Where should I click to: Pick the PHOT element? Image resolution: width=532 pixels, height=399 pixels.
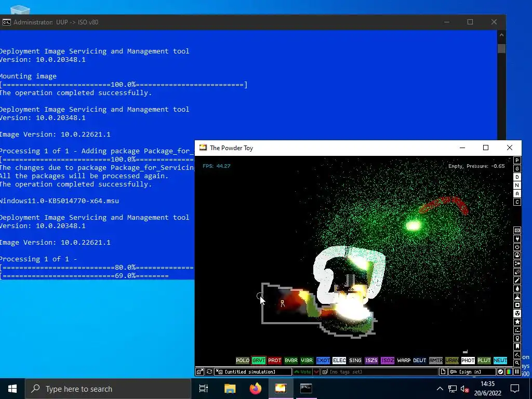[468, 361]
